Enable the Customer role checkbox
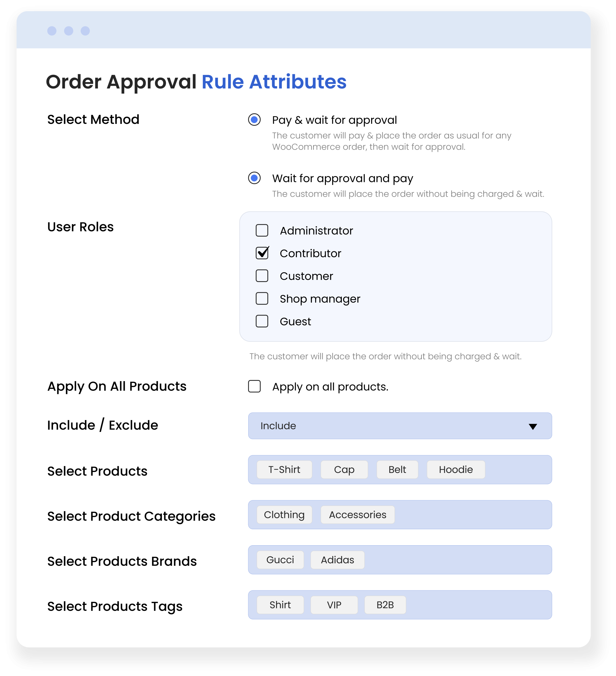616x676 pixels. (262, 276)
